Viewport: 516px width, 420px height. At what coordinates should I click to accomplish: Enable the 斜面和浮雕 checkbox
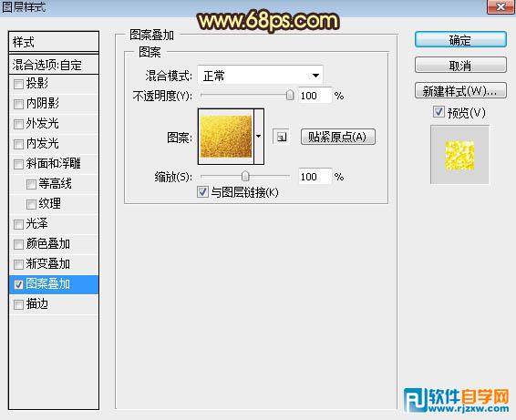(18, 164)
